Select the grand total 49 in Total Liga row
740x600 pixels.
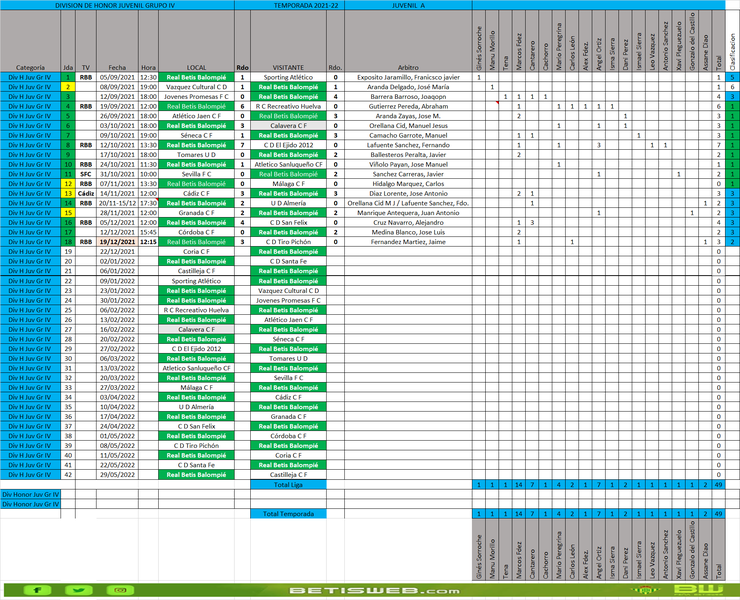(719, 484)
